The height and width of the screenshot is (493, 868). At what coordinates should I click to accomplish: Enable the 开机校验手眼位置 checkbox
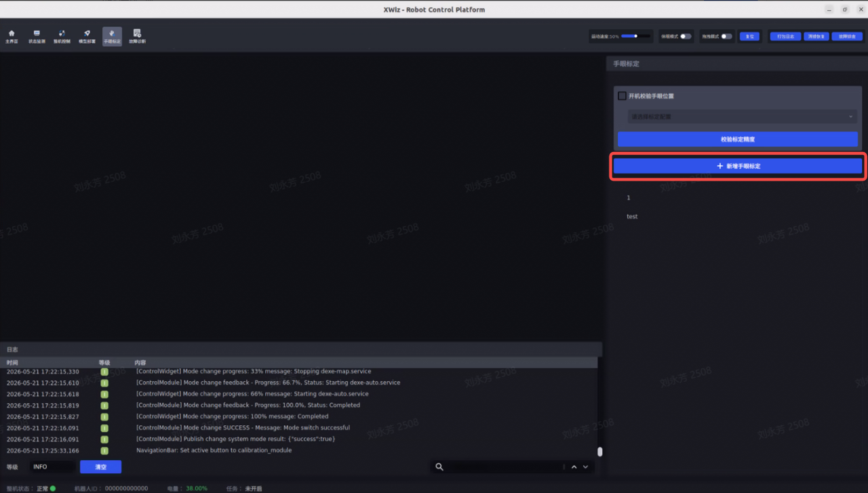pos(622,96)
